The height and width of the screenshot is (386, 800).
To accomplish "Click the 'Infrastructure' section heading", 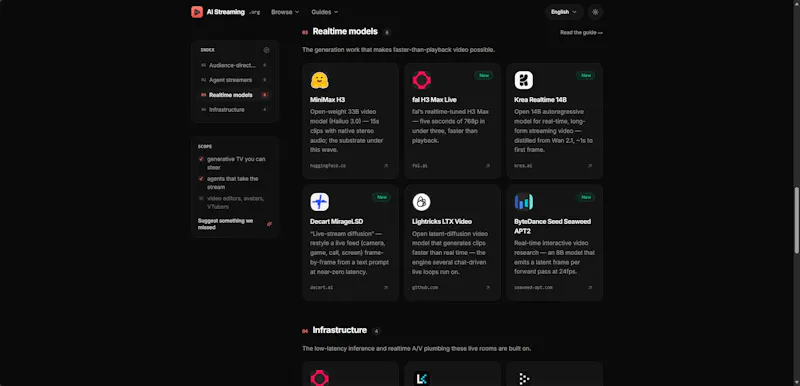I will (339, 330).
